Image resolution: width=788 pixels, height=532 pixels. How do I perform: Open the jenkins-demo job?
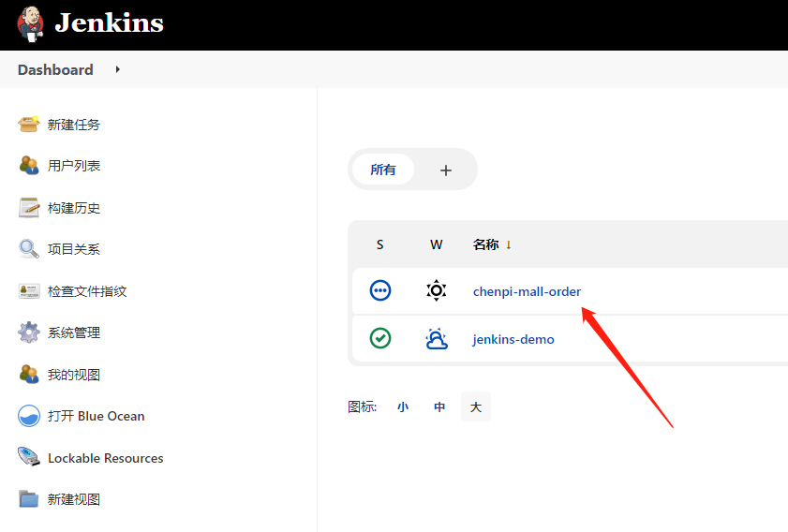point(513,340)
